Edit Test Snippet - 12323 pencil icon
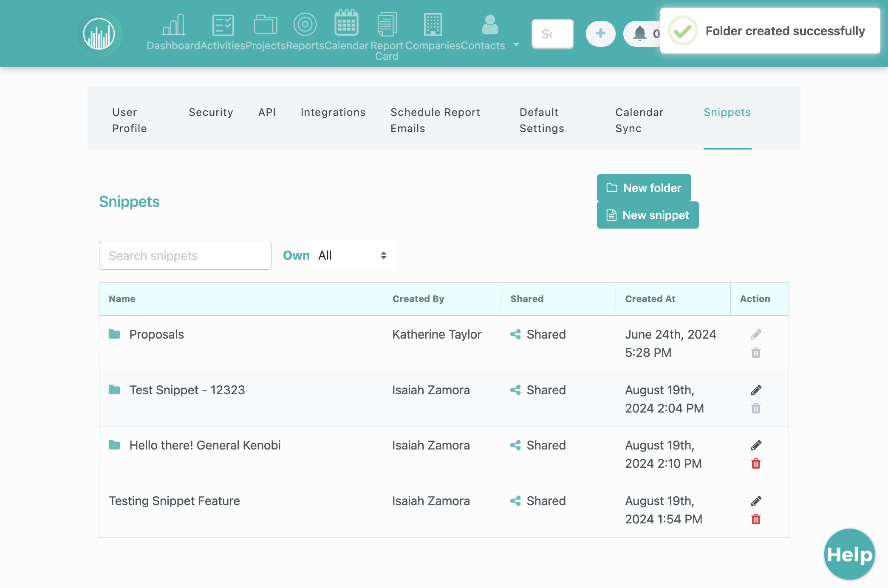The height and width of the screenshot is (588, 888). 756,390
